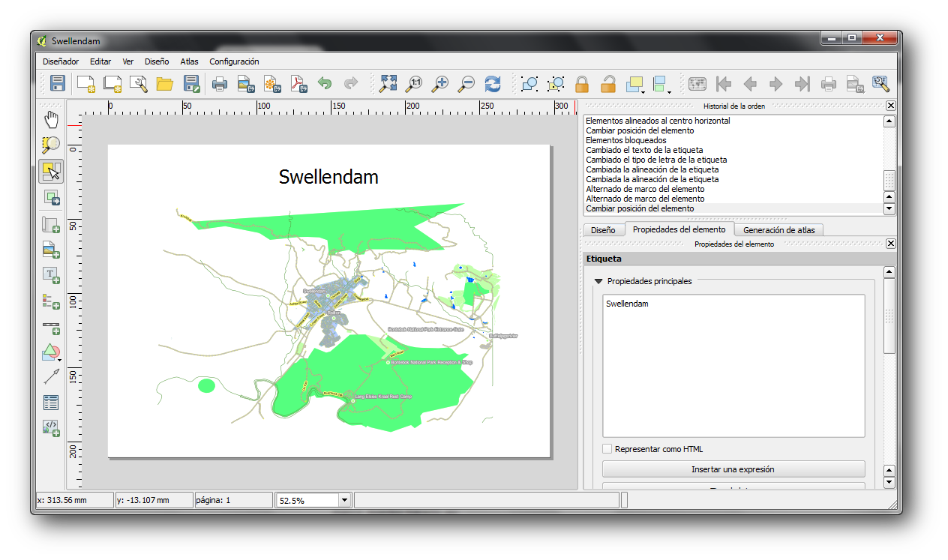Export composition as image

[246, 83]
